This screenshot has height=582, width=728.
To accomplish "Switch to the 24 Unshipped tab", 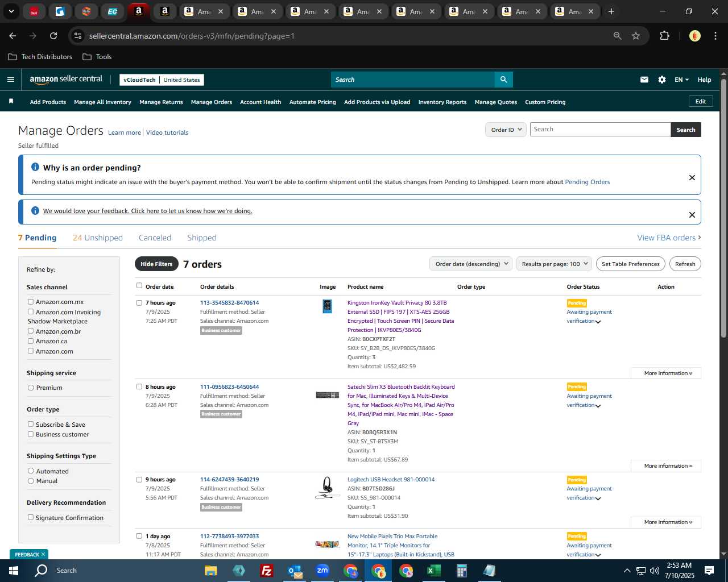I will 98,238.
